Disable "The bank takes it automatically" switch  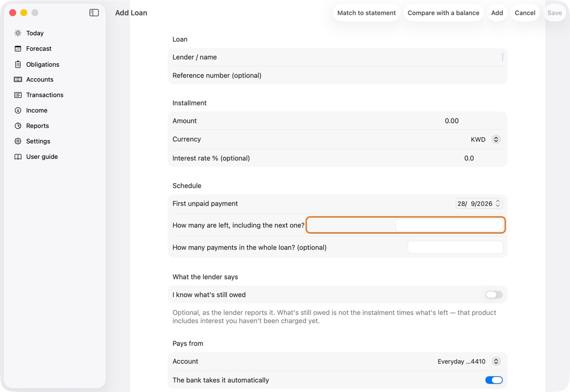[494, 380]
